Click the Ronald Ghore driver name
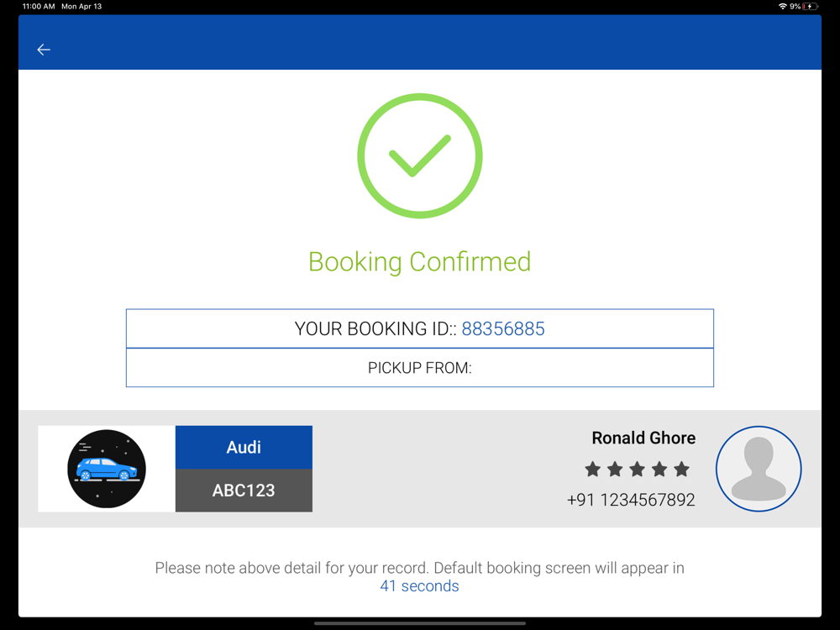This screenshot has width=840, height=630. pos(643,438)
